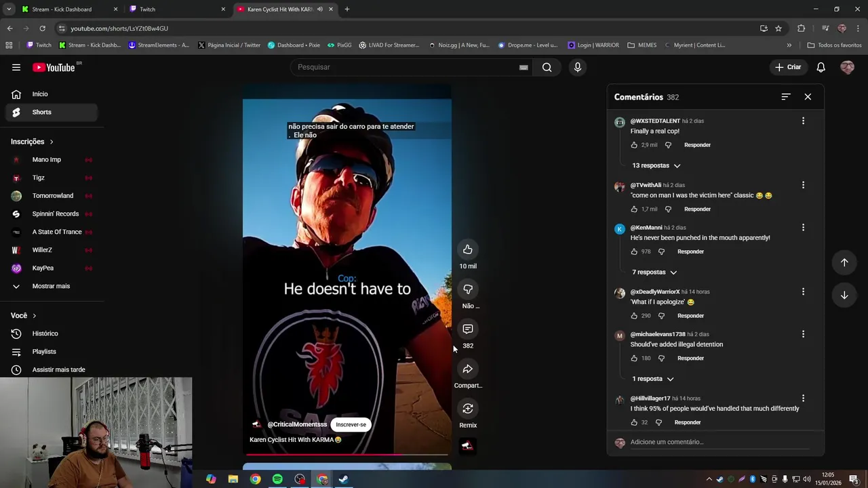Remix this short
868x488 pixels.
click(x=468, y=409)
